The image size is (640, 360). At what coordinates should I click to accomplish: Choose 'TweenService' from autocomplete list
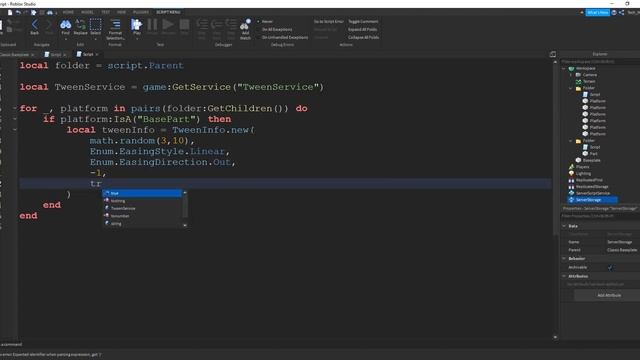point(142,208)
